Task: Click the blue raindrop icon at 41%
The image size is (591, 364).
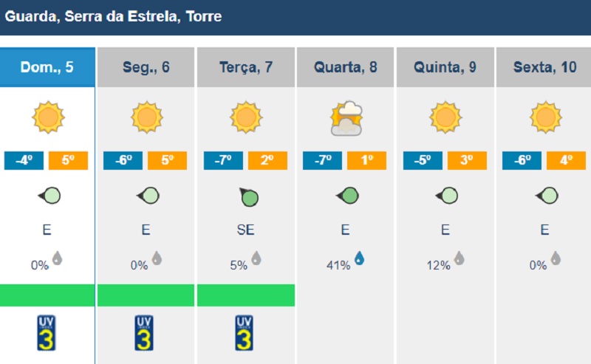Action: [x=360, y=258]
